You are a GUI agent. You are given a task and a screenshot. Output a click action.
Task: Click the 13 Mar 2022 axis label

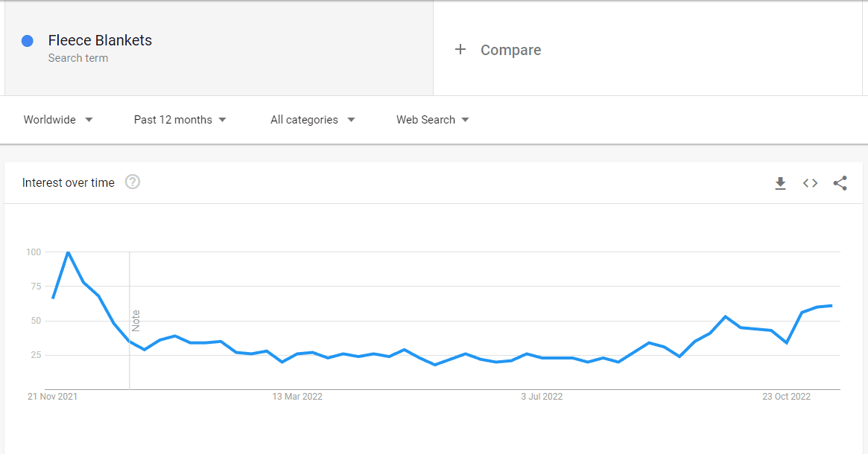pyautogui.click(x=297, y=397)
